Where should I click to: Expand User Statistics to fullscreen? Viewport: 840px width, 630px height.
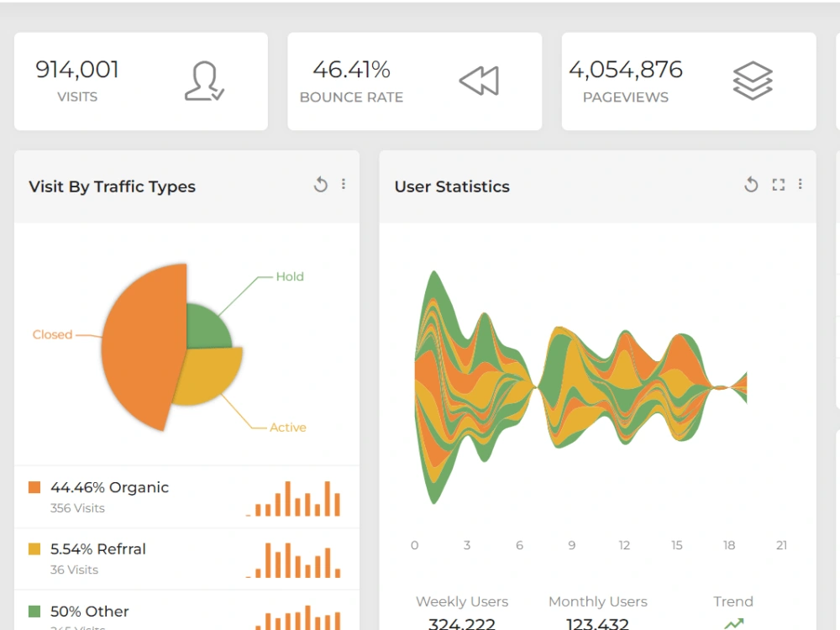point(776,184)
